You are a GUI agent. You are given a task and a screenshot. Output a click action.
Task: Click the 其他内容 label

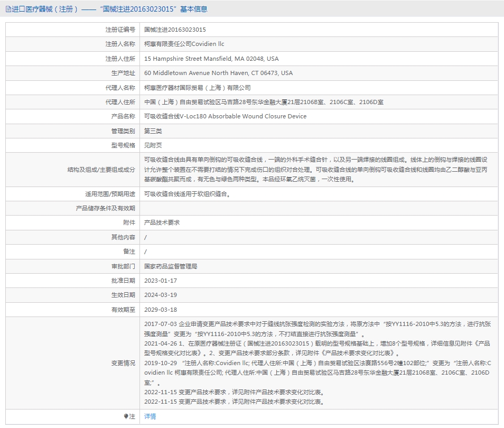pos(123,237)
